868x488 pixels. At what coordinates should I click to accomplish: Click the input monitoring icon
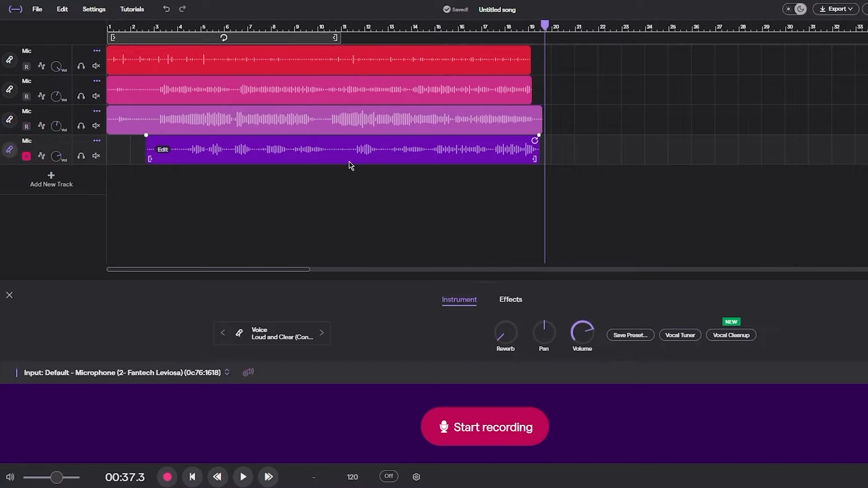tap(248, 372)
